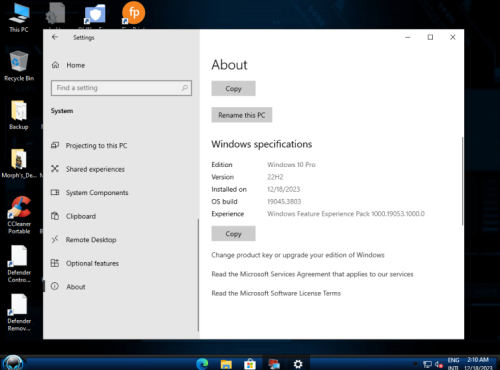Click the Home house icon
This screenshot has height=370, width=500.
pyautogui.click(x=55, y=65)
